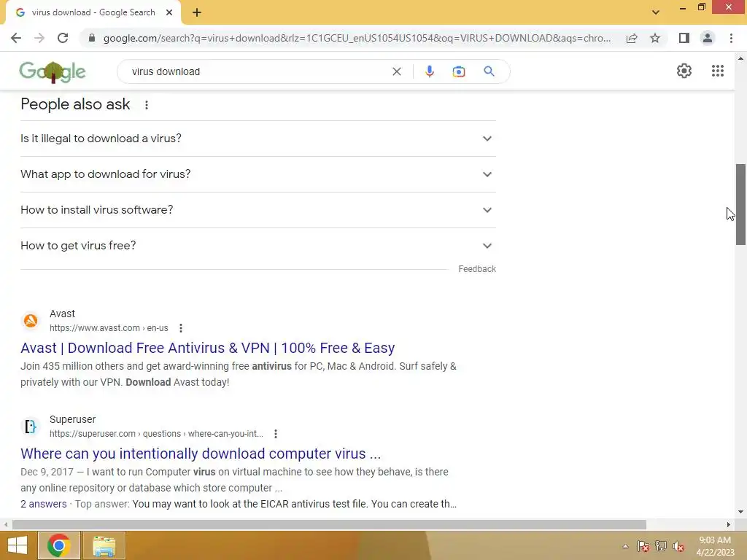Viewport: 747px width, 560px height.
Task: Open 'Where can you intentionally download' result
Action: [x=201, y=454]
